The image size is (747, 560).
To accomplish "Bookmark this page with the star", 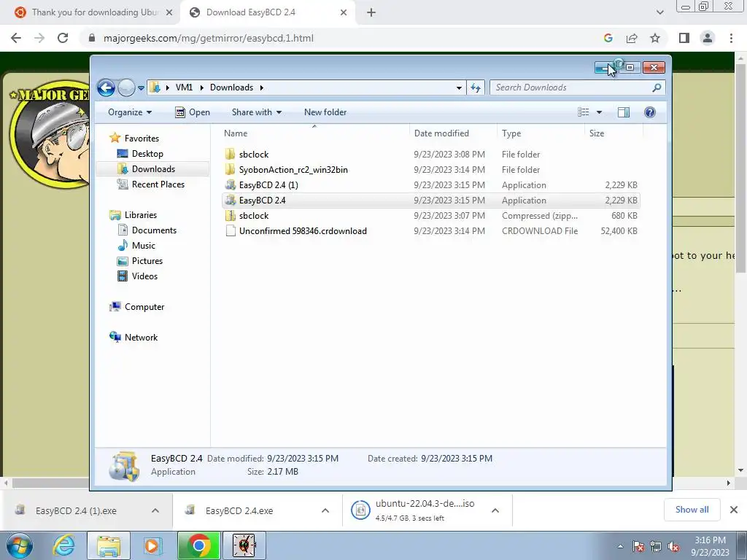I will 655,38.
